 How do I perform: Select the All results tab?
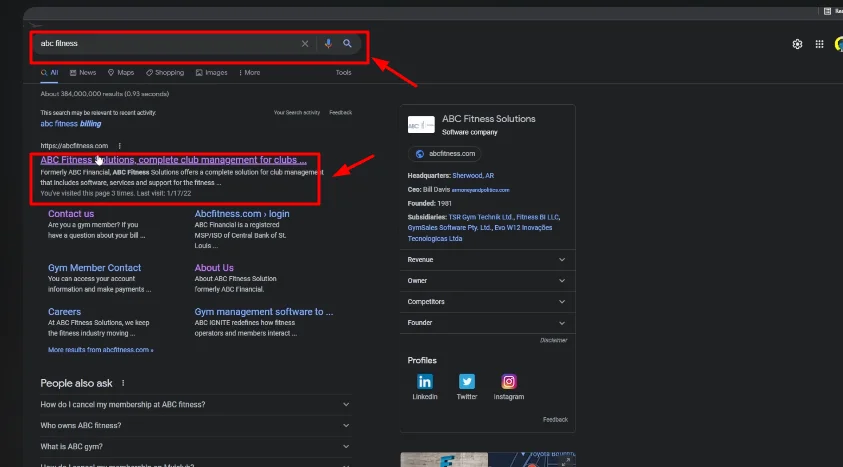point(49,73)
